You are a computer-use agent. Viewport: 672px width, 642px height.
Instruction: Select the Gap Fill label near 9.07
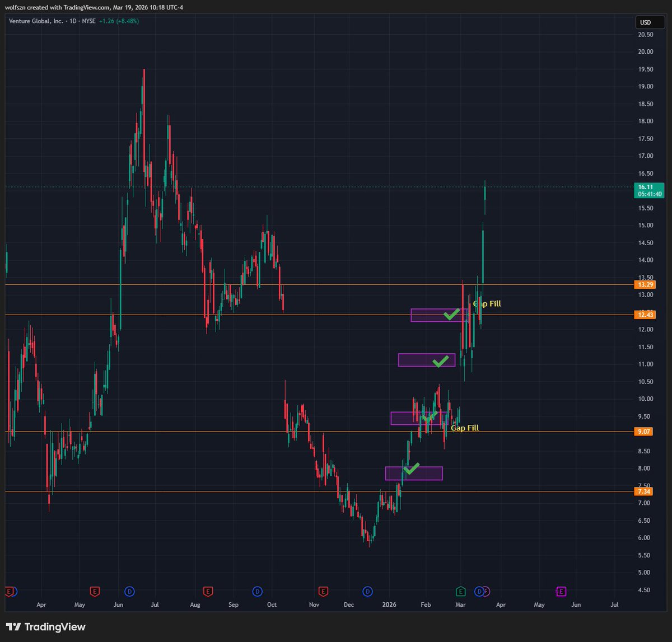click(x=465, y=428)
